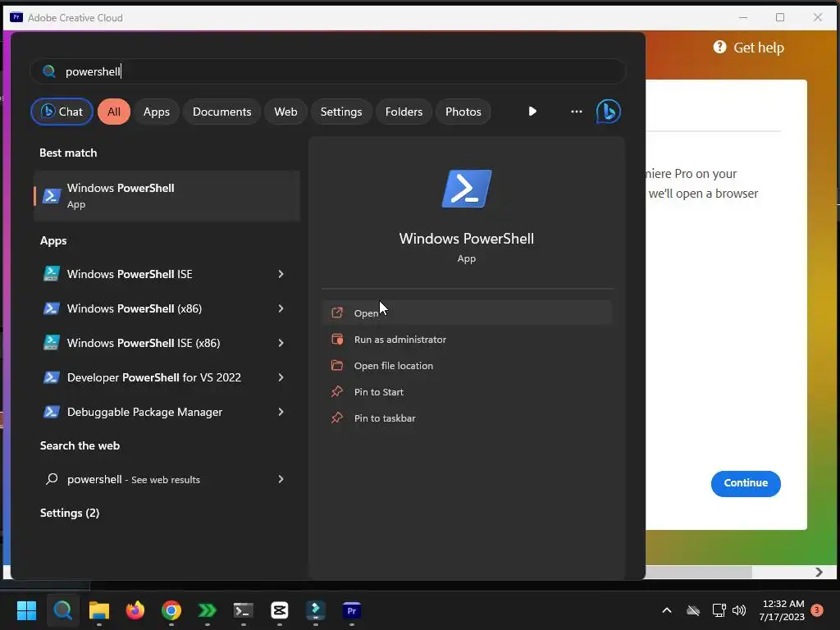Select Windows PowerShell ISE app icon

click(x=52, y=274)
